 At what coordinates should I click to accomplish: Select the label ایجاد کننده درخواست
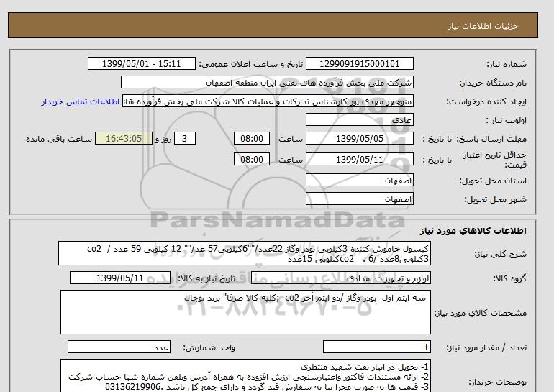point(486,101)
